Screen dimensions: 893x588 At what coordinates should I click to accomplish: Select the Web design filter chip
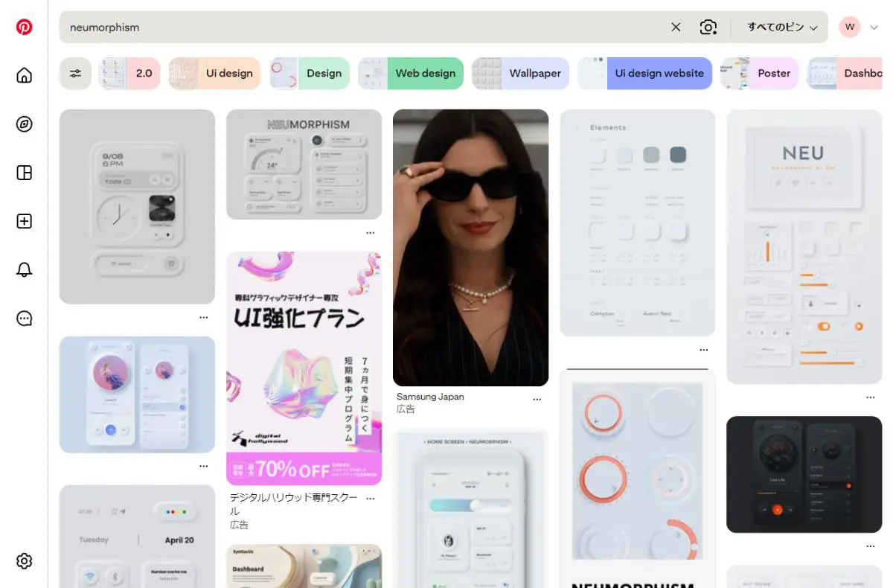[411, 73]
